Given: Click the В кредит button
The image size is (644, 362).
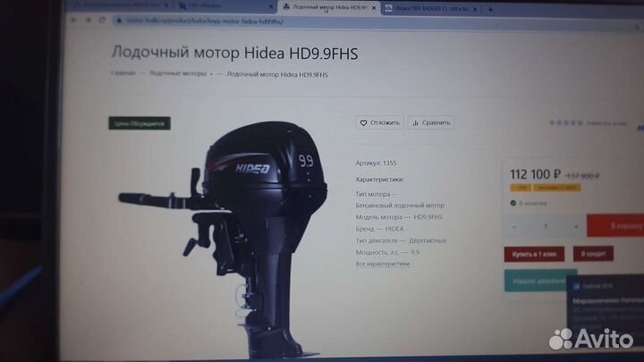Looking at the screenshot, I should tap(592, 254).
